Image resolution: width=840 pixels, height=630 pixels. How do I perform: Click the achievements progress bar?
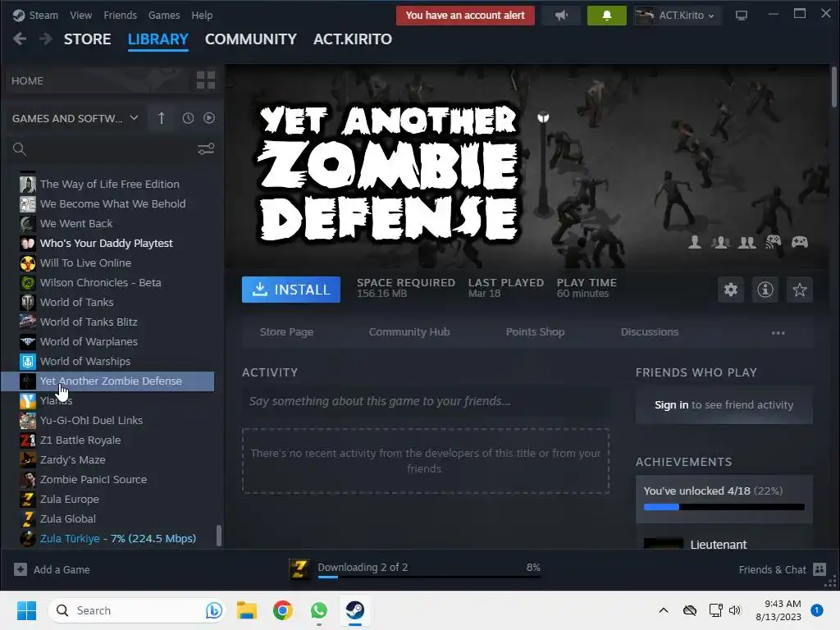724,507
